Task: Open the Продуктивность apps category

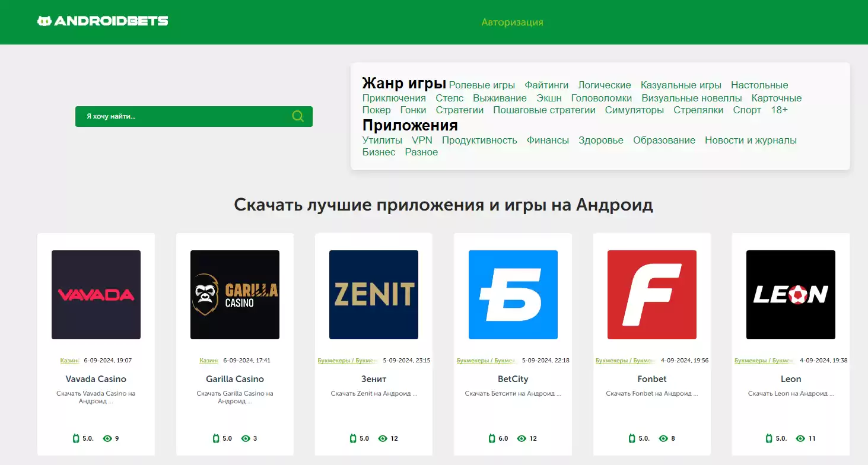Action: pos(479,141)
